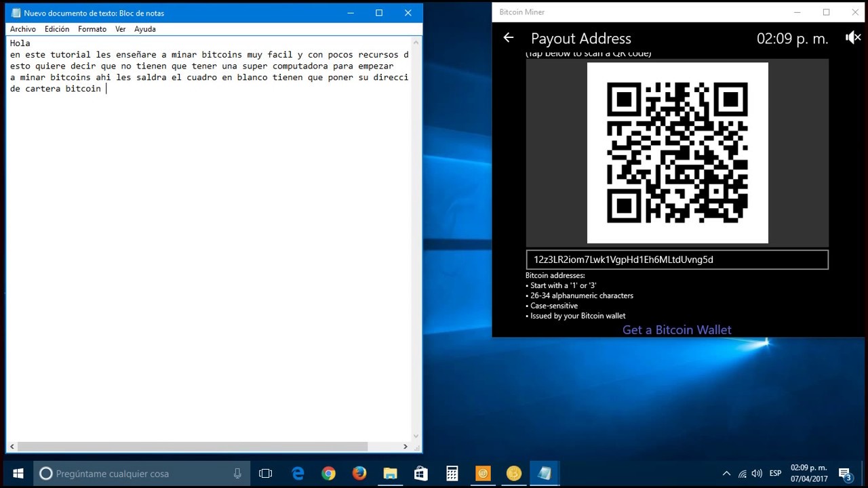
Task: Click '26-34 alphanumeric characters' text
Action: [x=582, y=296]
